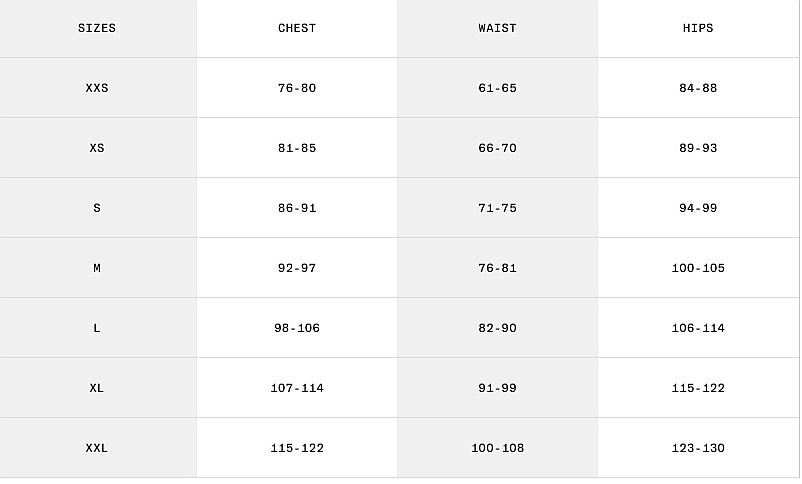Select the XXL size row label
This screenshot has height=484, width=802.
[97, 448]
